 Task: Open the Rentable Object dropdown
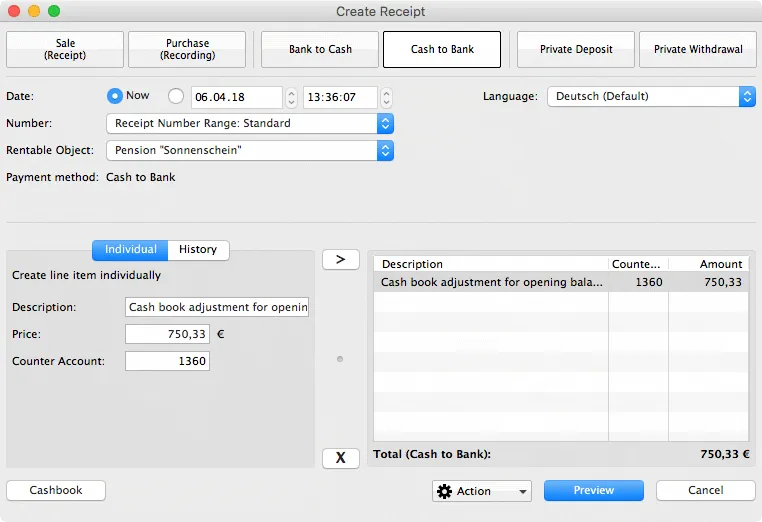pos(250,151)
